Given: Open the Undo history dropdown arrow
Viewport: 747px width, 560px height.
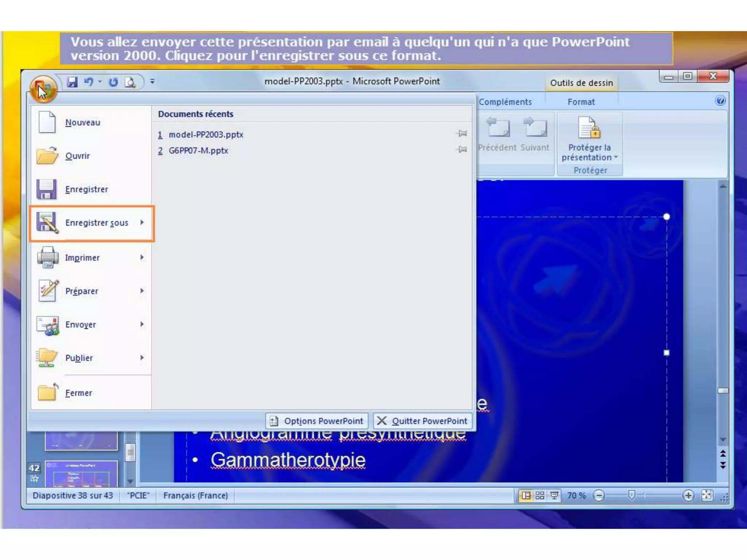Looking at the screenshot, I should (x=100, y=82).
